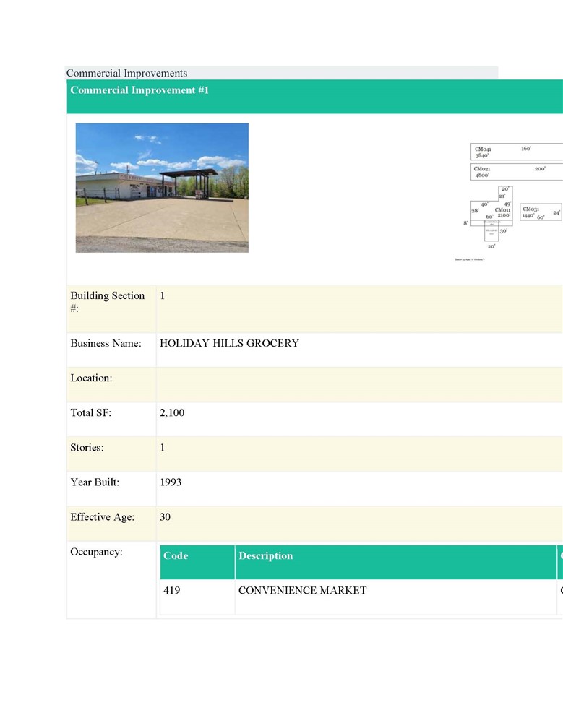Image resolution: width=563 pixels, height=728 pixels.
Task: Select the Location row label
Action: click(x=91, y=378)
